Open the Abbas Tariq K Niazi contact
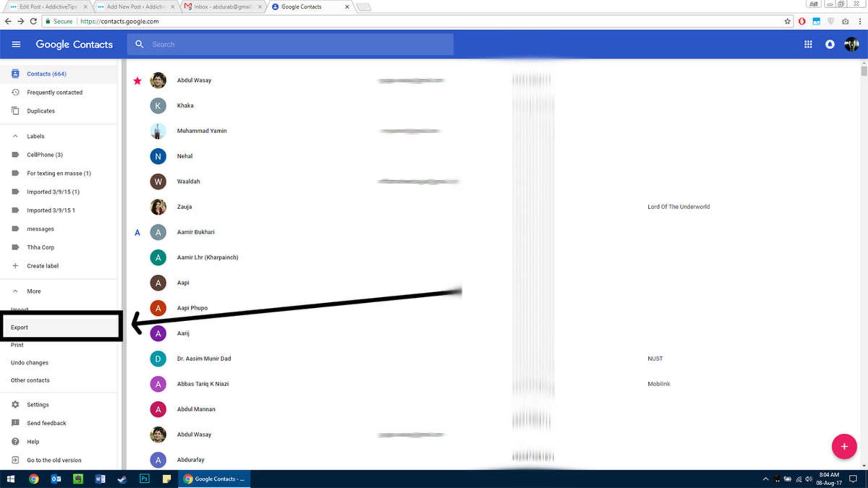Image resolution: width=868 pixels, height=488 pixels. (x=203, y=384)
